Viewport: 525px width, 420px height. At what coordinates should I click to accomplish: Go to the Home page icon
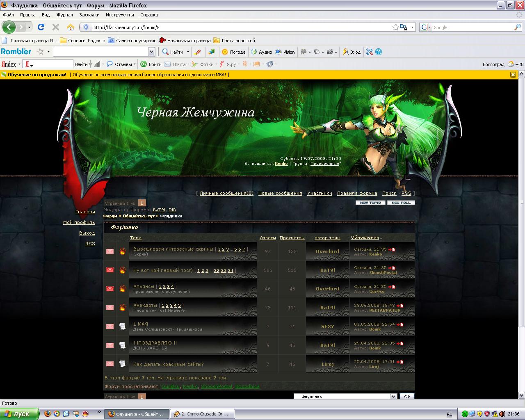(71, 27)
